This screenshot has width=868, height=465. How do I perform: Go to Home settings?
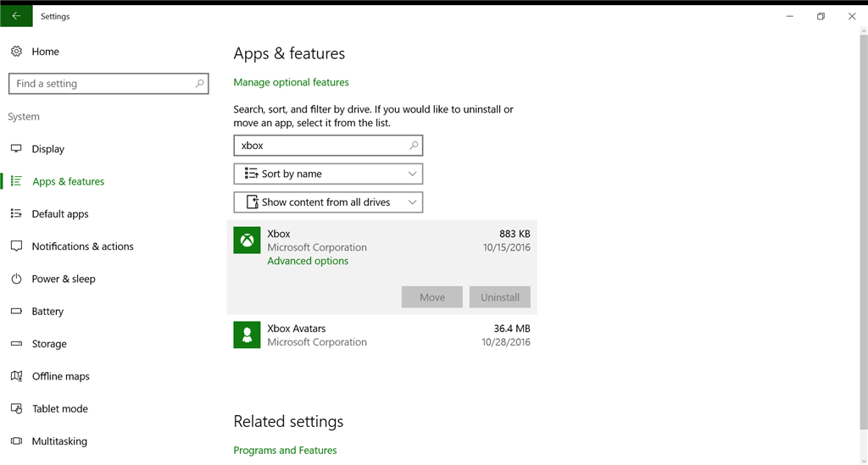[46, 52]
